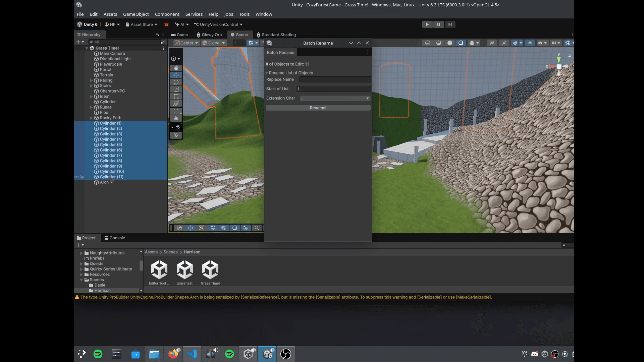The width and height of the screenshot is (644, 362).
Task: Open the Center pivot mode dropdown
Action: tap(186, 43)
